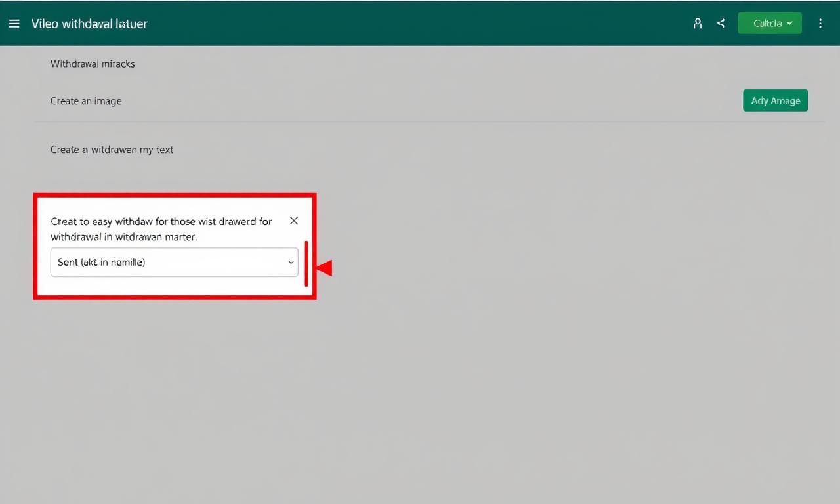Click the "Create an image" row label

[x=86, y=101]
